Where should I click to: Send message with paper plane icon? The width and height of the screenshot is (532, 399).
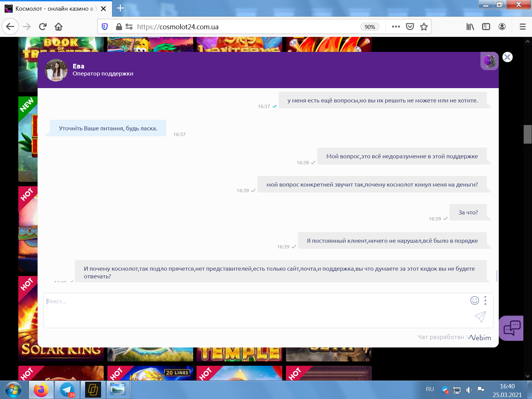[480, 317]
